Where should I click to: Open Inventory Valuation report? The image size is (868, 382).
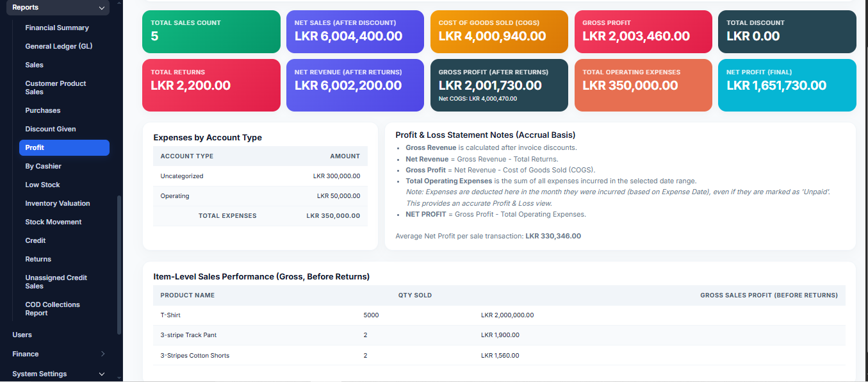(58, 203)
